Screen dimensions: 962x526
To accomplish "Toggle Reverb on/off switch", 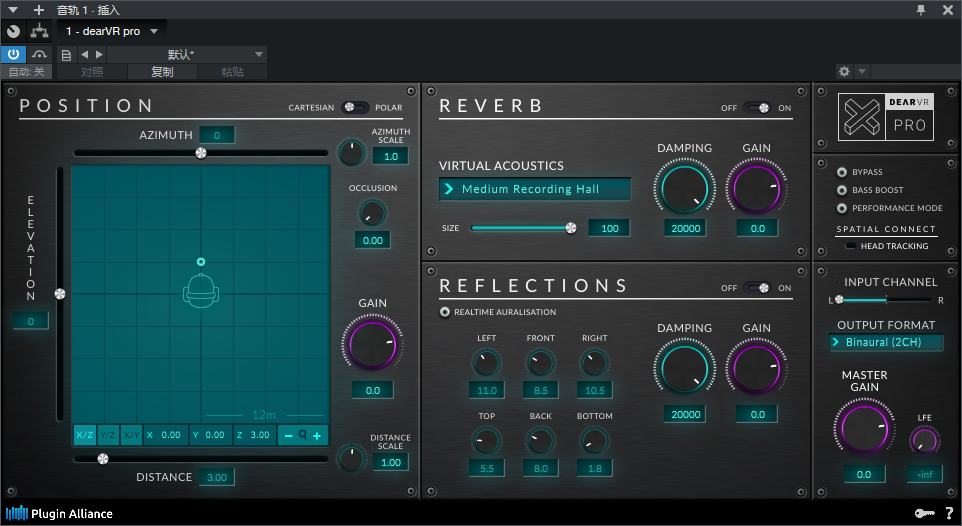I will (756, 107).
